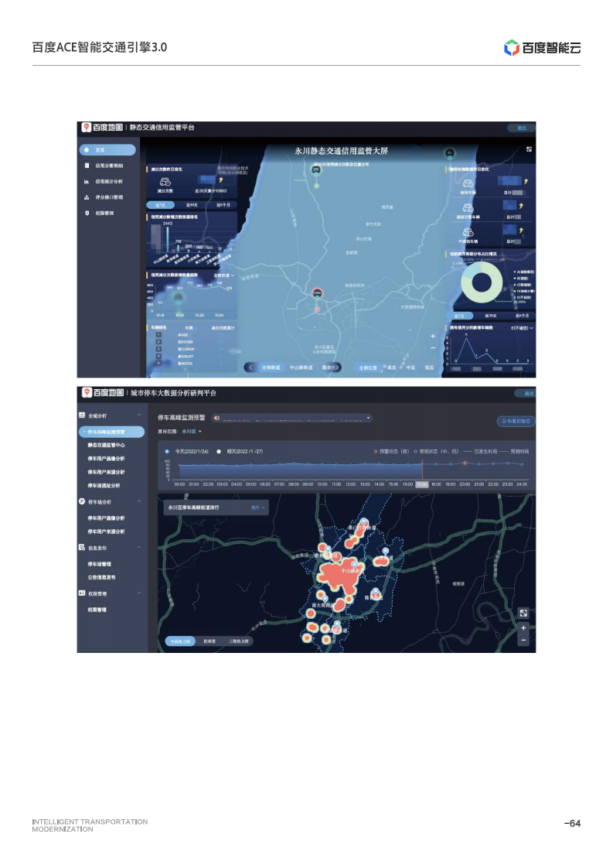Click the 恢复初始页 button

(516, 422)
